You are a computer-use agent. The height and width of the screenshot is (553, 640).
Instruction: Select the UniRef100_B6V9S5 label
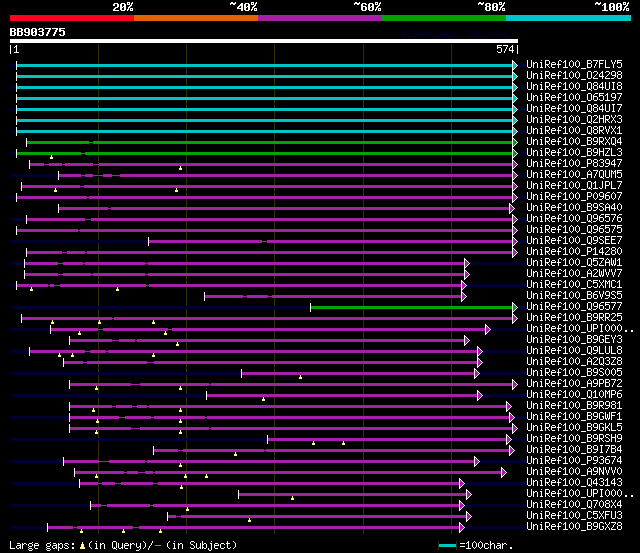[x=574, y=295]
